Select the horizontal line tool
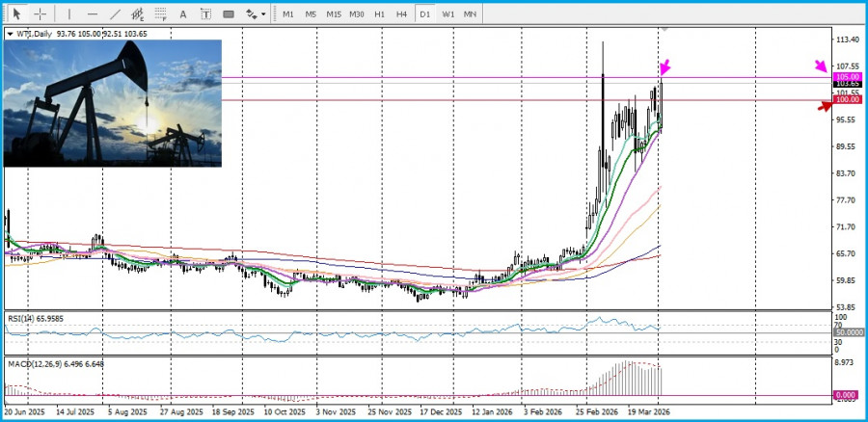The image size is (868, 422). click(x=93, y=14)
